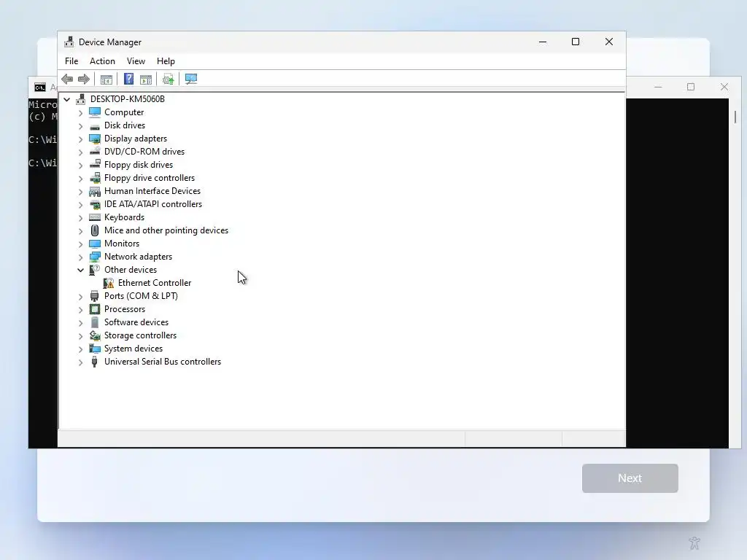This screenshot has height=560, width=747.
Task: Maximize the Command Prompt window behind
Action: pos(691,87)
